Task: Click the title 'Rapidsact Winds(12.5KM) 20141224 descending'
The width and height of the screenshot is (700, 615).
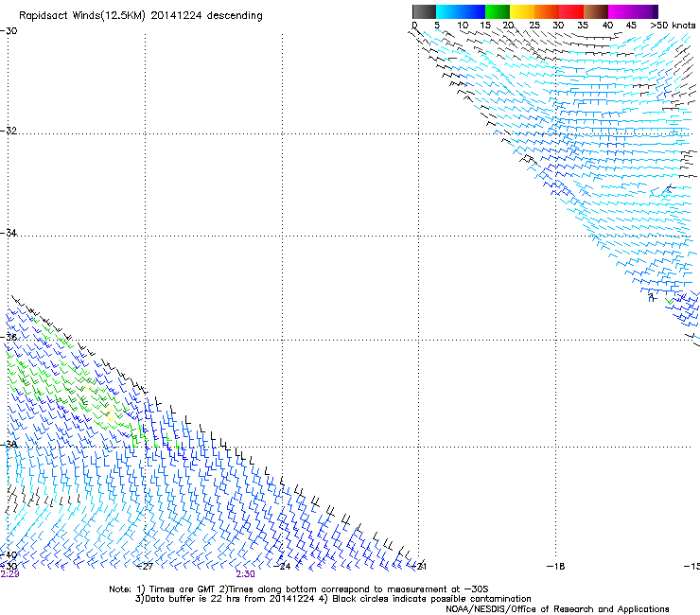Action: click(141, 16)
